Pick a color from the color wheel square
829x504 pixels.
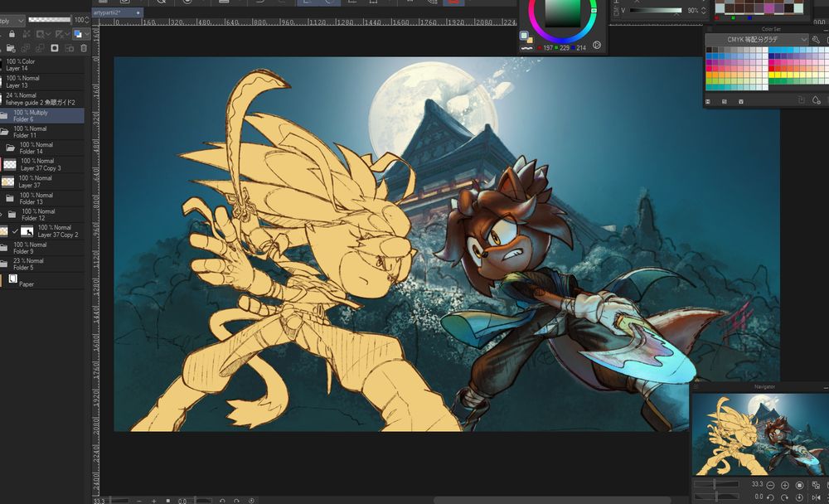pos(563,12)
